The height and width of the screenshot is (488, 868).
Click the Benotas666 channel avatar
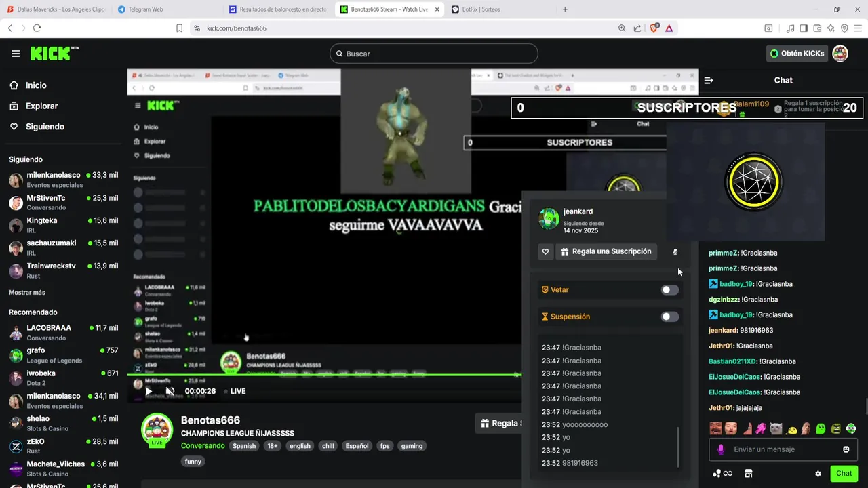[x=157, y=430]
